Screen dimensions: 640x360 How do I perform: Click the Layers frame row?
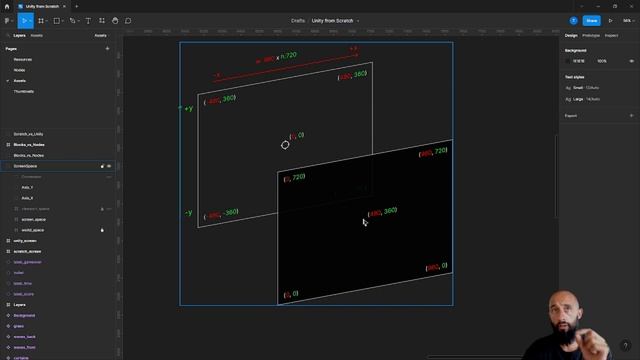coord(57,305)
